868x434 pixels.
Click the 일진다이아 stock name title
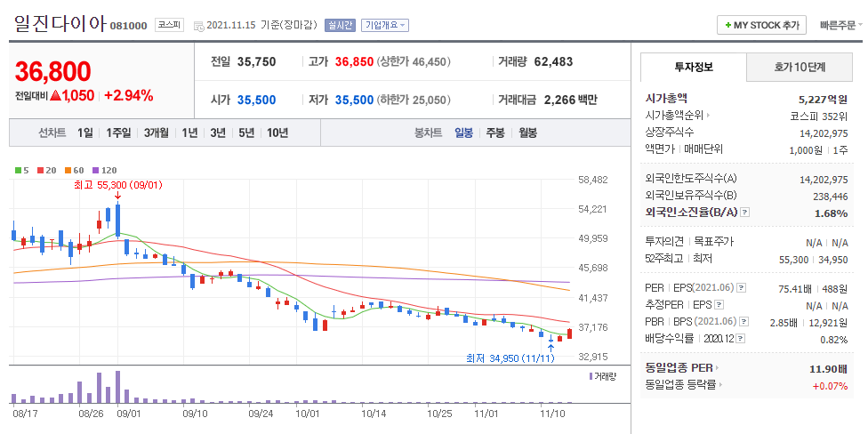coord(60,23)
